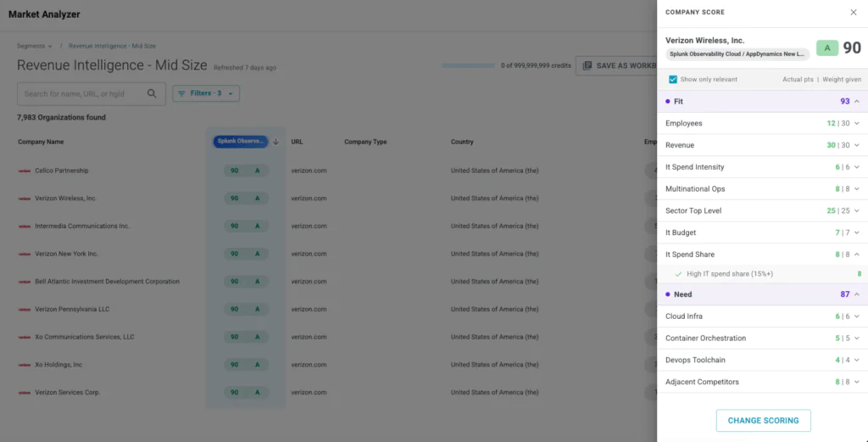This screenshot has width=868, height=442.
Task: Click the search magnifier icon
Action: click(152, 93)
